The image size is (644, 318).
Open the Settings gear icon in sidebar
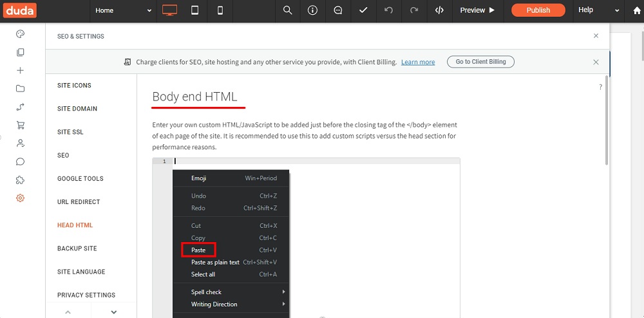tap(20, 198)
